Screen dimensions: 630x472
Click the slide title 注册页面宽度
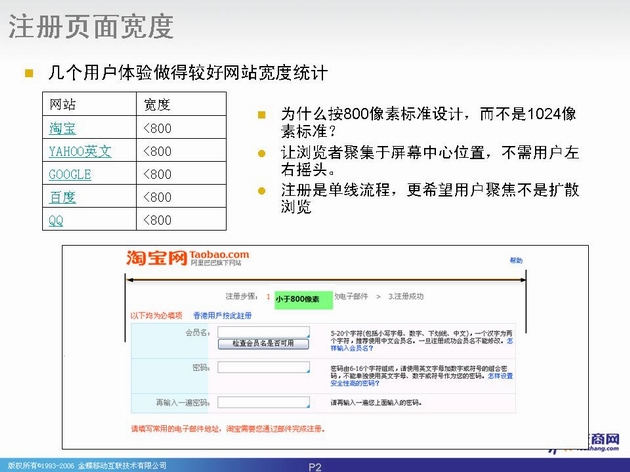91,27
